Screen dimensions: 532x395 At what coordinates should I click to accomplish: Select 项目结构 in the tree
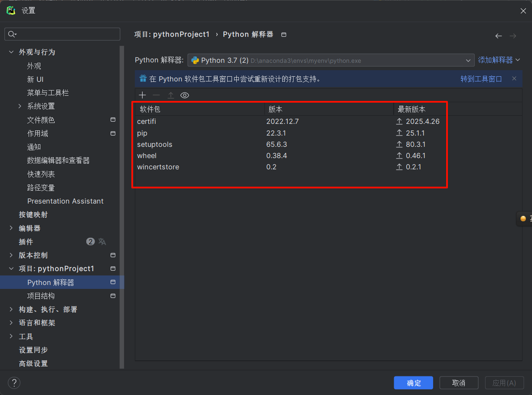click(x=41, y=296)
